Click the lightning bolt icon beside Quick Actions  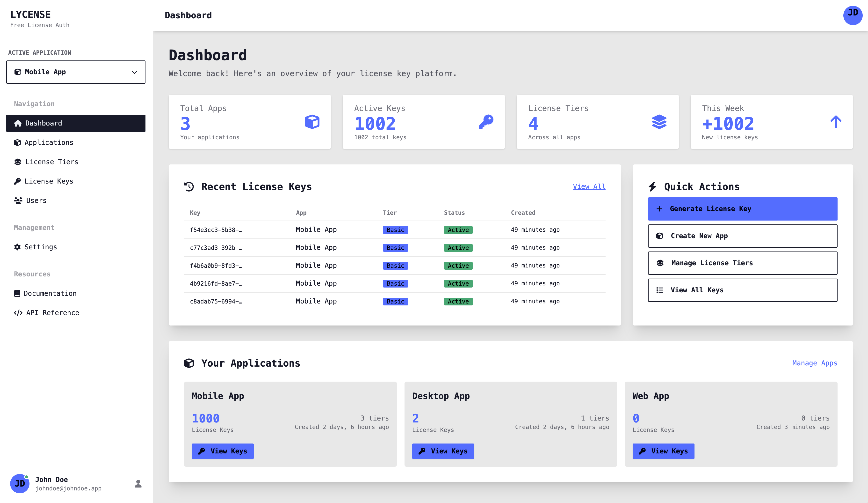pyautogui.click(x=652, y=186)
